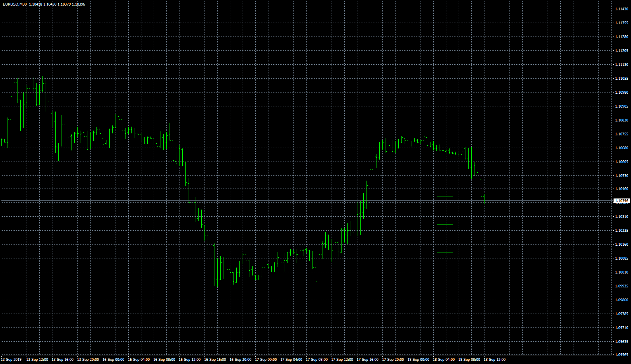Click the 1.10310 price axis label
This screenshot has height=364, width=631.
621,217
